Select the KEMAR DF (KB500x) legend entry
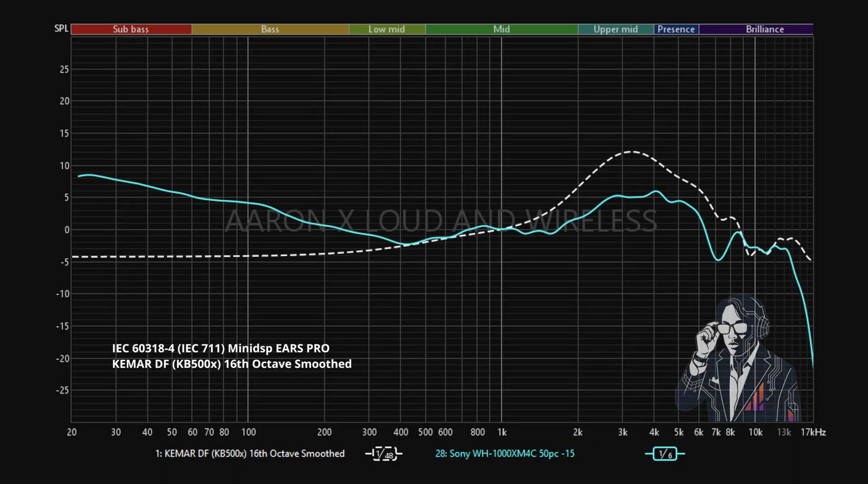The width and height of the screenshot is (868, 484). (250, 453)
